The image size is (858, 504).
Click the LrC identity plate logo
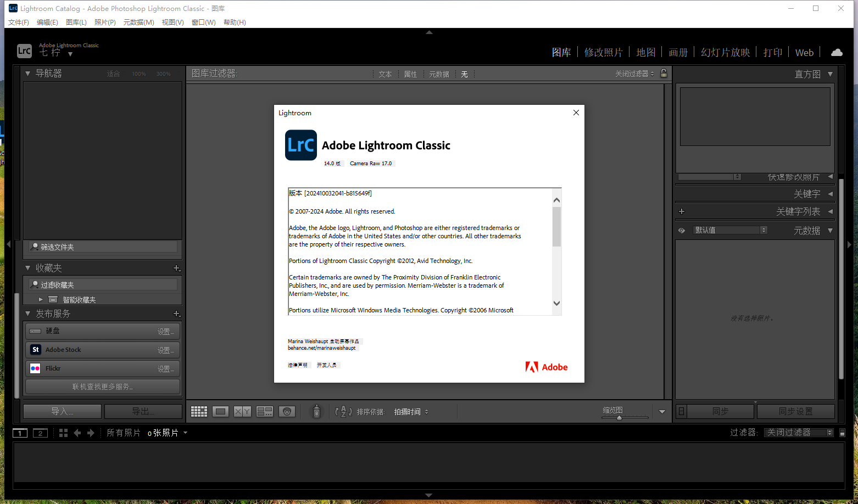tap(24, 51)
